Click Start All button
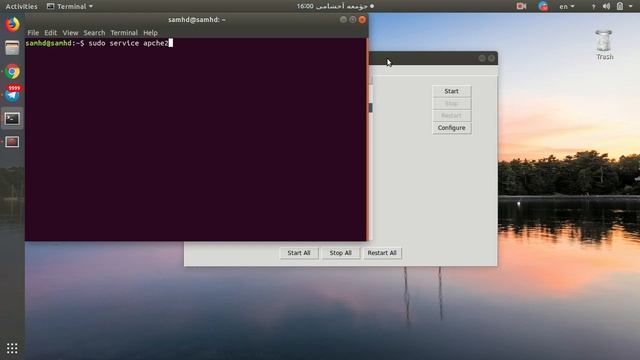Viewport: 640px width, 360px height. (x=299, y=253)
